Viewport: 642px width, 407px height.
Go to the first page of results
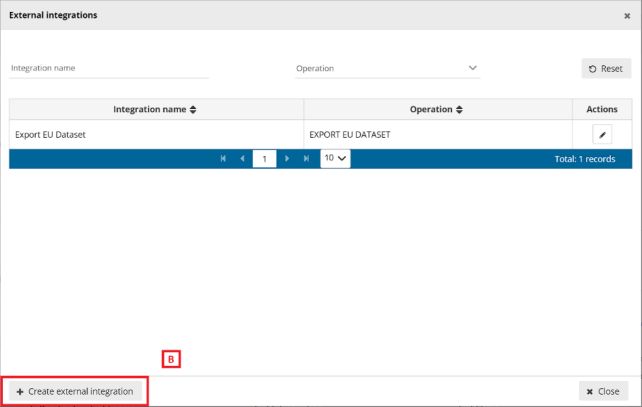[223, 159]
